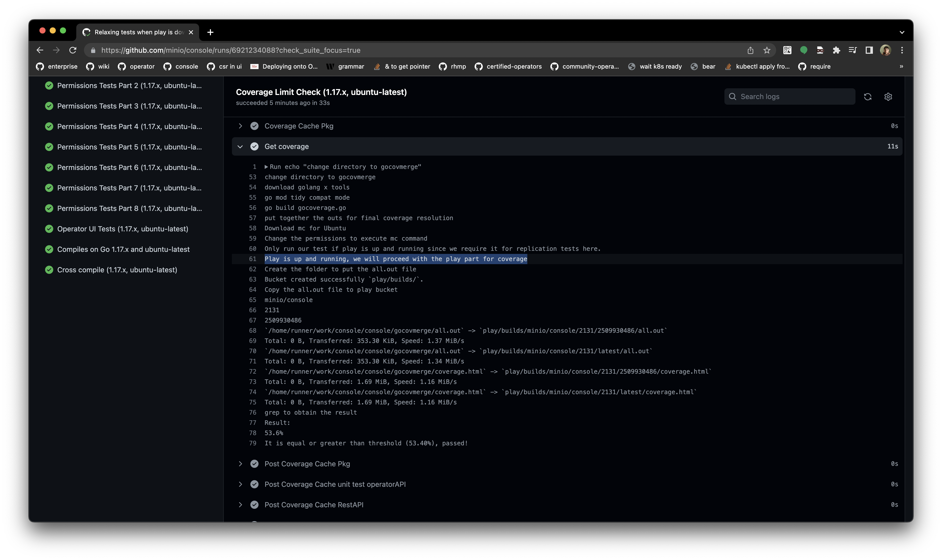942x560 pixels.
Task: Toggle the browser side panel icon
Action: point(869,50)
